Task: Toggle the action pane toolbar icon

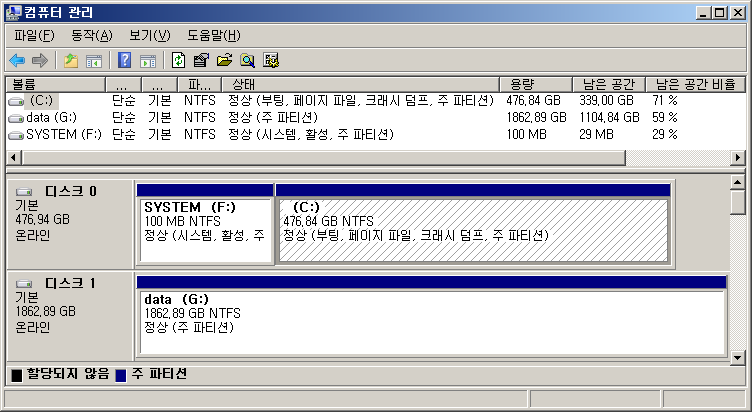Action: pyautogui.click(x=148, y=60)
